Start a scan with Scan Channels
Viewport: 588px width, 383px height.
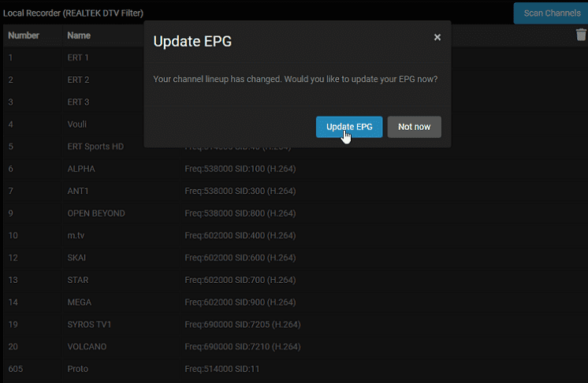552,13
